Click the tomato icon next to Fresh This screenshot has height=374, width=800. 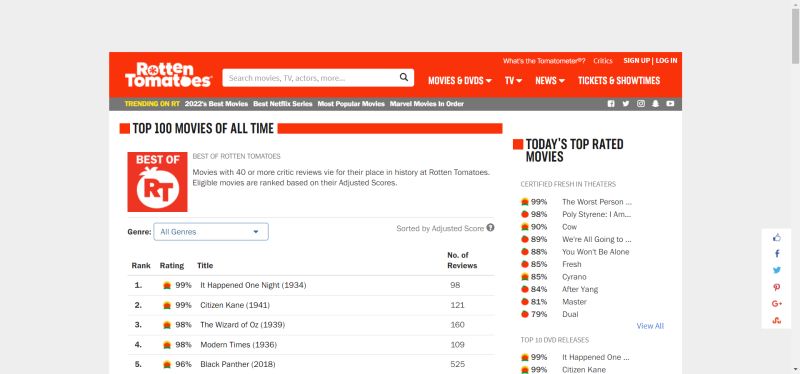click(x=524, y=264)
